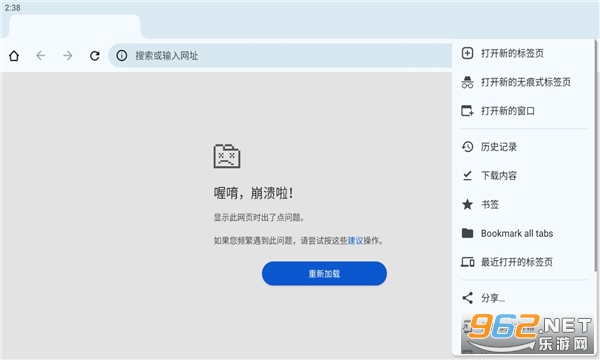Select 打开新的无痕式标签页 menu item

click(523, 82)
